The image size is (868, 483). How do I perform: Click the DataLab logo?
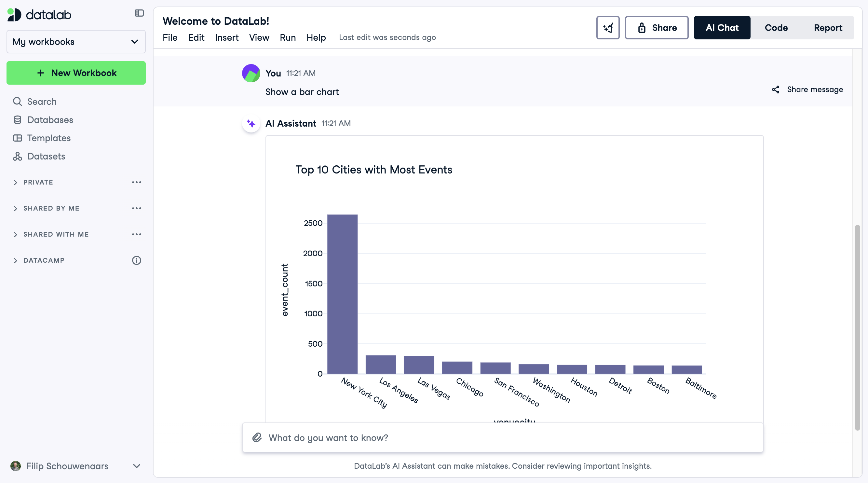tap(39, 15)
